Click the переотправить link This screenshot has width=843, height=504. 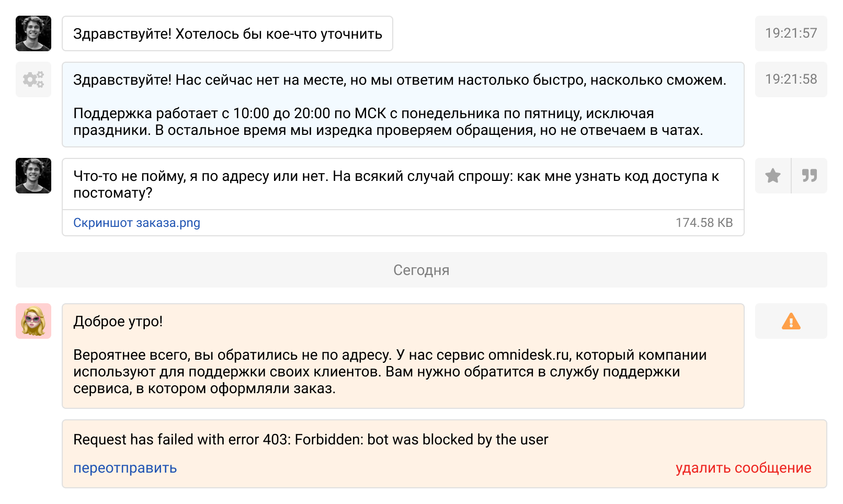(x=125, y=468)
